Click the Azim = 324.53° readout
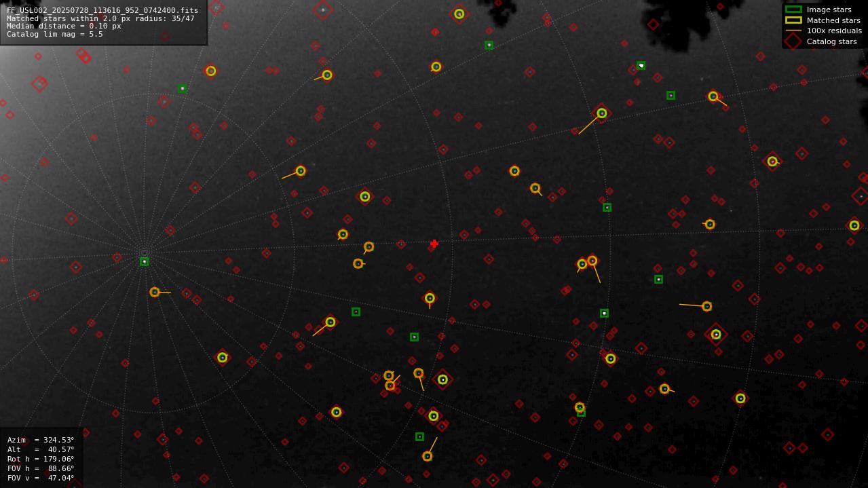This screenshot has height=488, width=868. click(x=41, y=440)
